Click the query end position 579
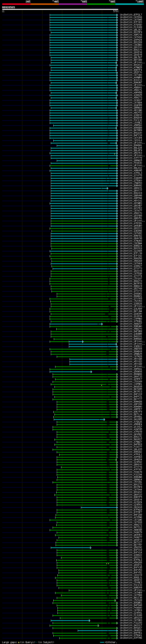 (115, 11)
